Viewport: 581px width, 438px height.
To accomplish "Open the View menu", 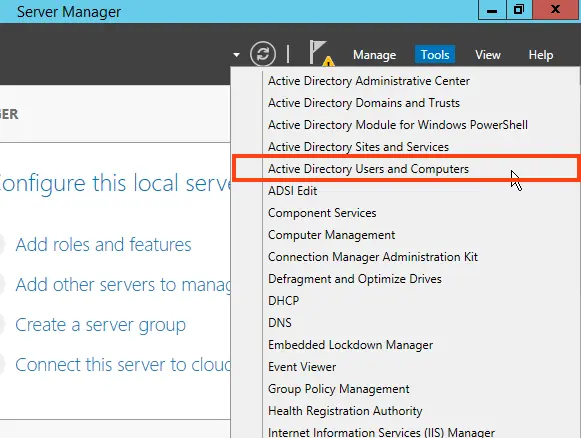I will click(x=488, y=55).
